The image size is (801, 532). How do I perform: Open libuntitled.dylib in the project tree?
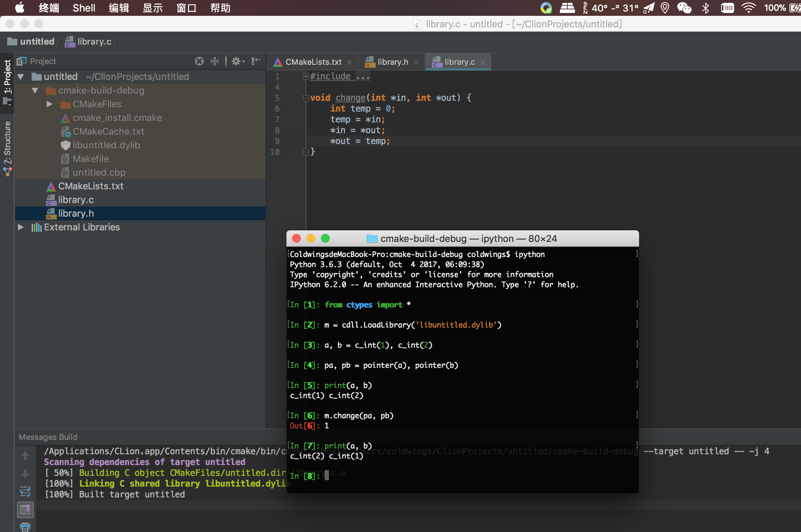click(106, 145)
